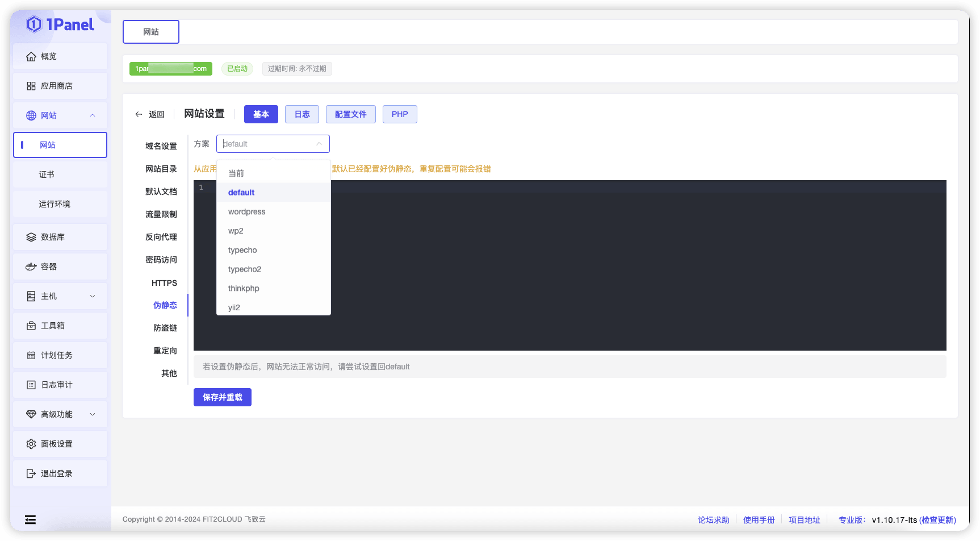Image resolution: width=980 pixels, height=541 pixels.
Task: Switch to the PHP settings tab
Action: 400,114
